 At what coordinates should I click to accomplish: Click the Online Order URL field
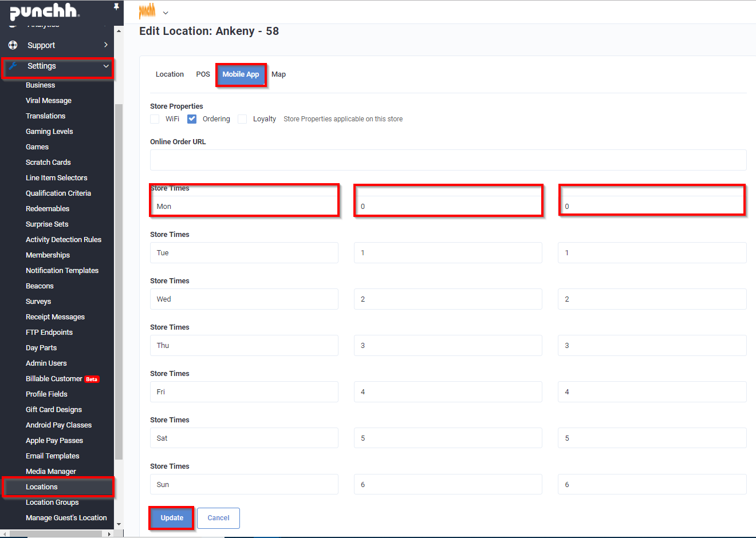pos(448,160)
